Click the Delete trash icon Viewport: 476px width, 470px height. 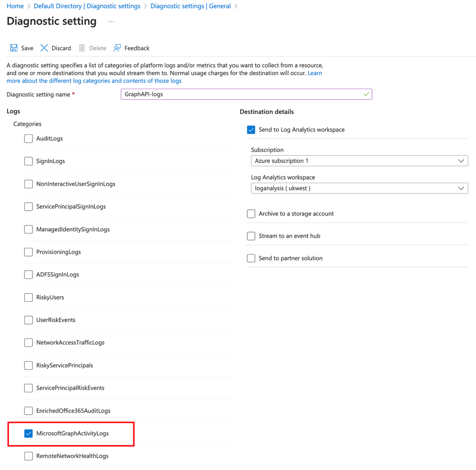point(82,48)
